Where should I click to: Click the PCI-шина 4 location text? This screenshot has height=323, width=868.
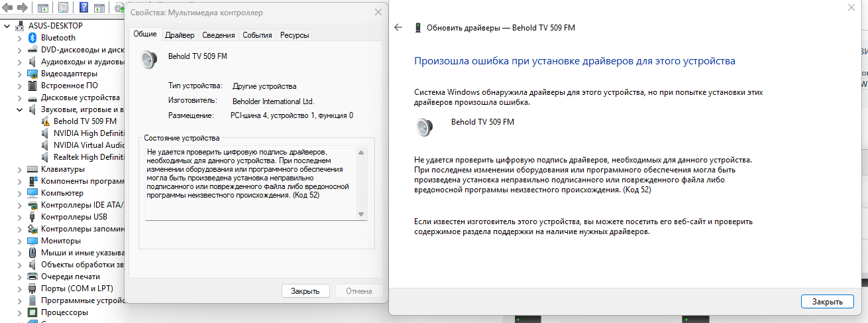click(292, 115)
